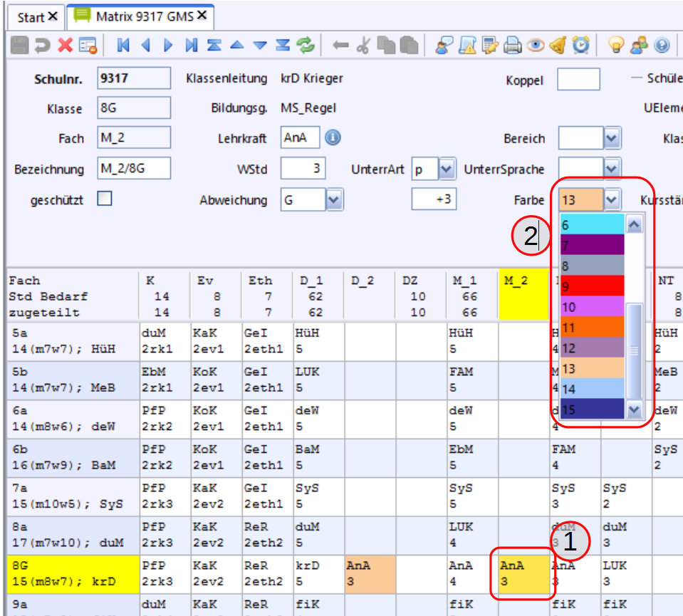Click the calculator with pencil icon

pos(490,45)
